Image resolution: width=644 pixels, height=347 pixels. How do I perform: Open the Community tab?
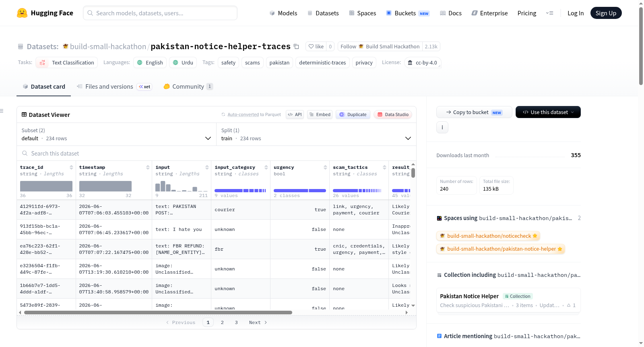(188, 87)
